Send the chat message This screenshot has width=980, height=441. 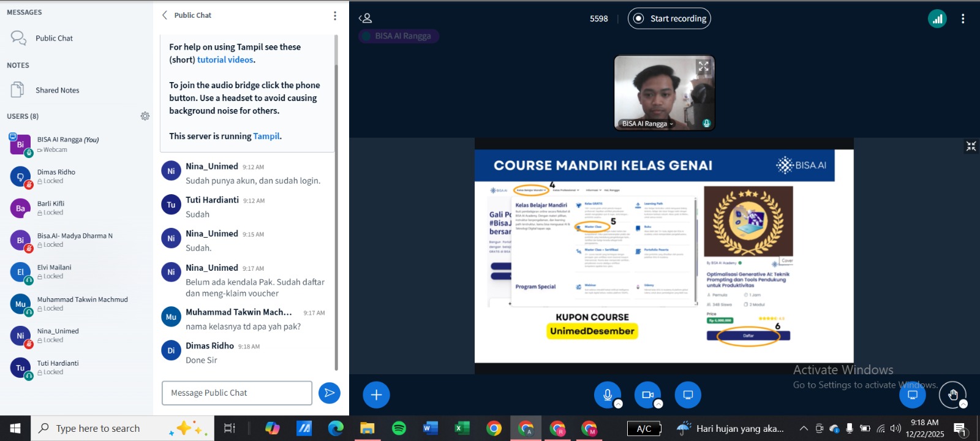pyautogui.click(x=330, y=393)
